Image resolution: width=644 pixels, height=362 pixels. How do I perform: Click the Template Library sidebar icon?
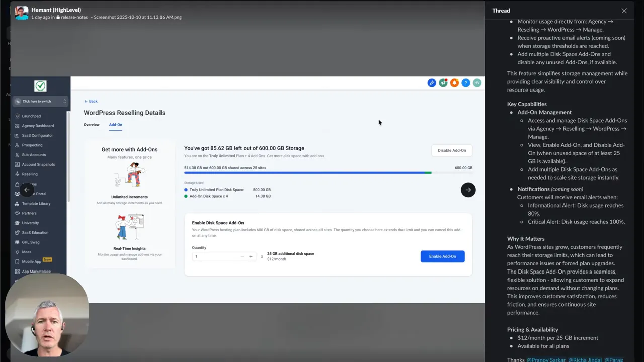pos(18,204)
